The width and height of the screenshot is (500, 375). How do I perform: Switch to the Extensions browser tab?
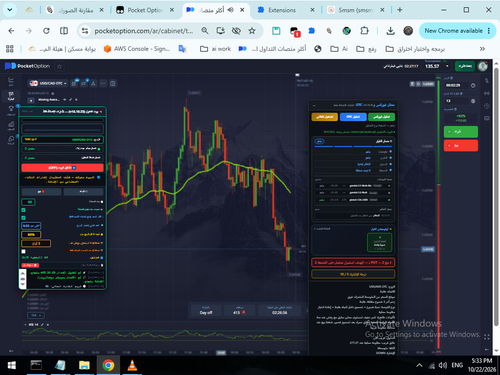pos(282,10)
